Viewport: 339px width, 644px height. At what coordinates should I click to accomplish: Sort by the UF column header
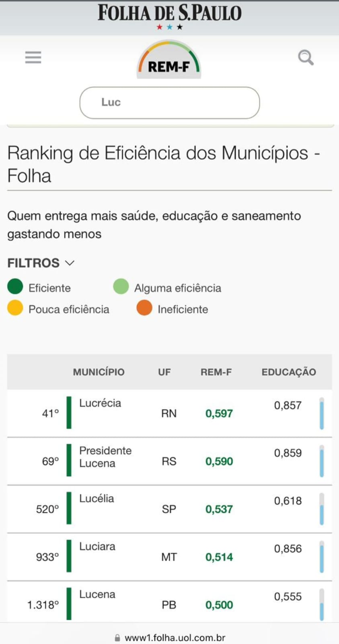point(164,372)
